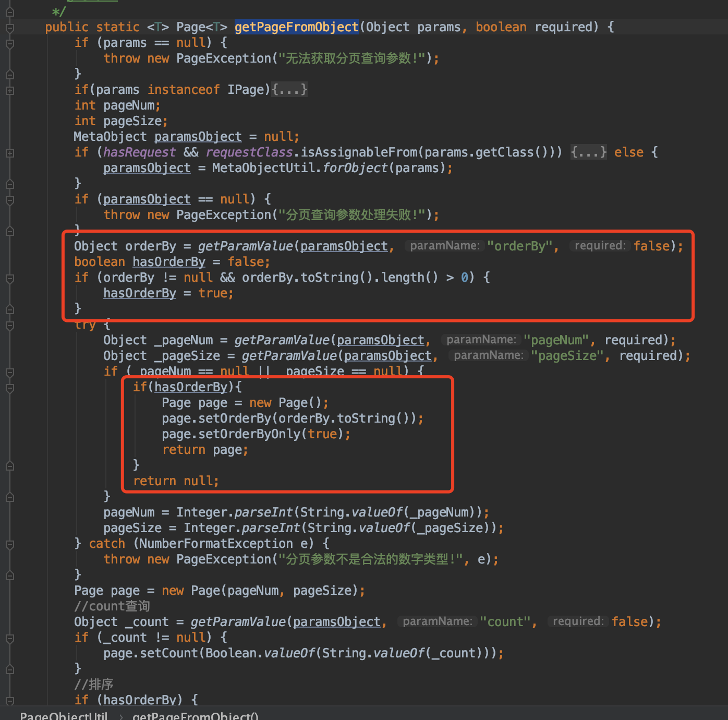Click isAssignableFrom method call

point(359,152)
